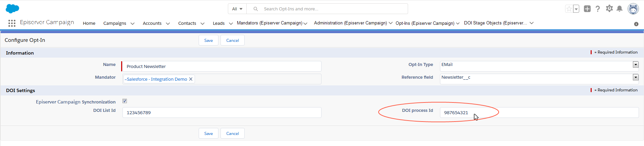Screen dimensions: 644x146
Task: Open the App Launcher grid icon
Action: pos(12,23)
